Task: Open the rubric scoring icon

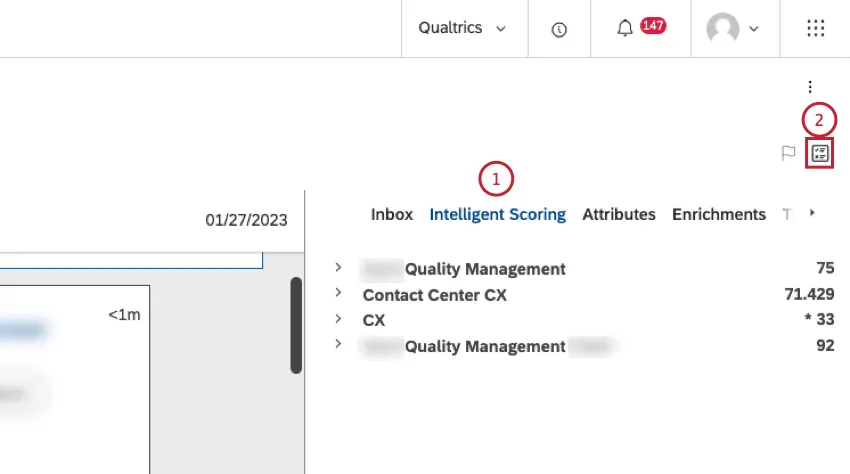Action: [x=820, y=153]
